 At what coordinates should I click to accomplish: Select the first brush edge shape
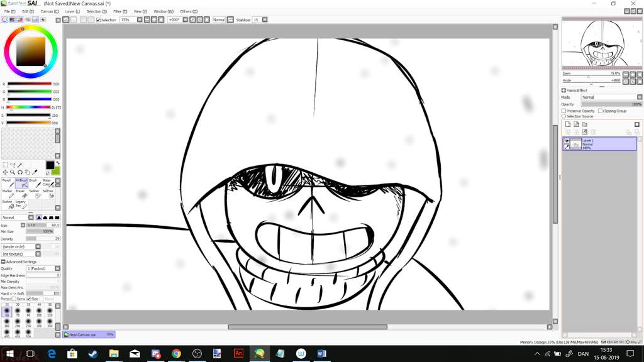point(39,217)
